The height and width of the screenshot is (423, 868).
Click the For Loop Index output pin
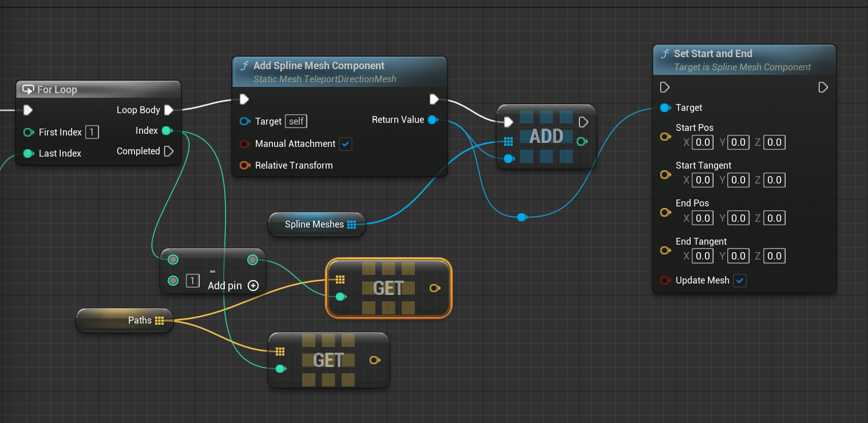167,131
